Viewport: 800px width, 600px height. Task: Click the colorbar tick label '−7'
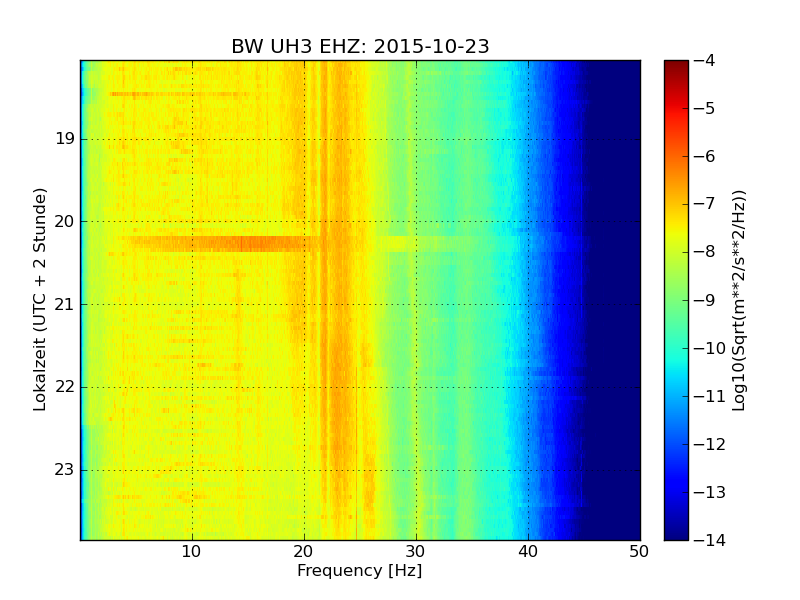pos(704,204)
